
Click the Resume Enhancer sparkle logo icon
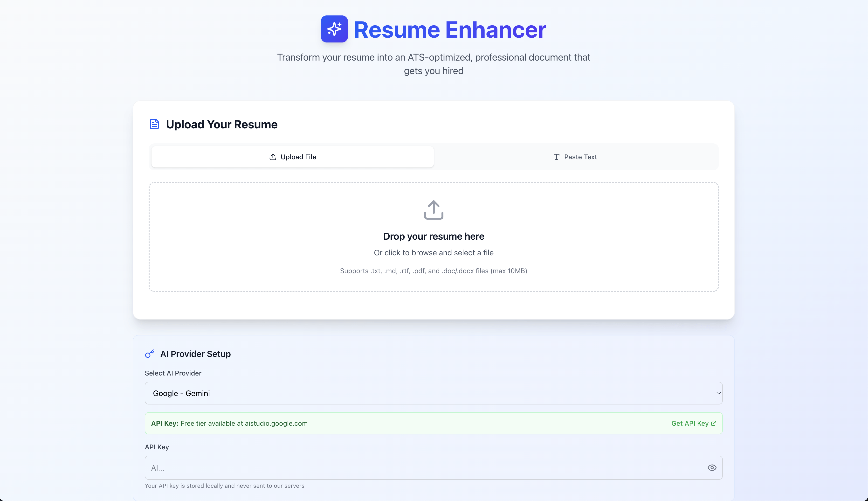click(x=334, y=29)
